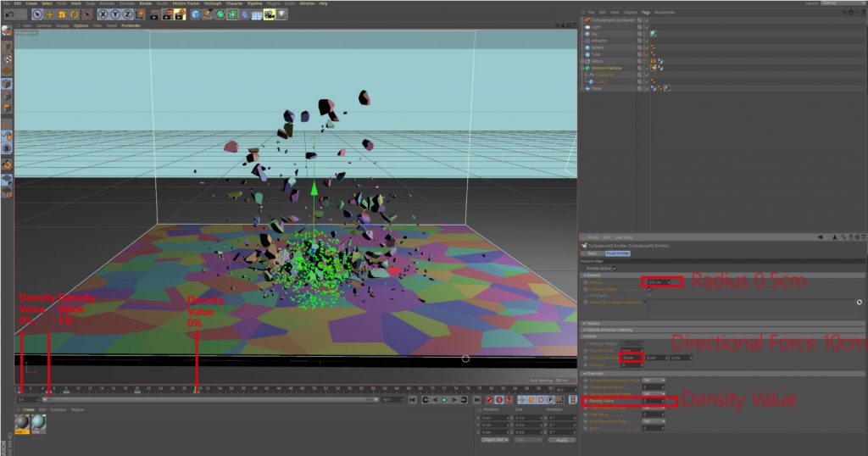Toggle the enable checkmark for Light object
The width and height of the screenshot is (868, 456).
click(x=646, y=26)
